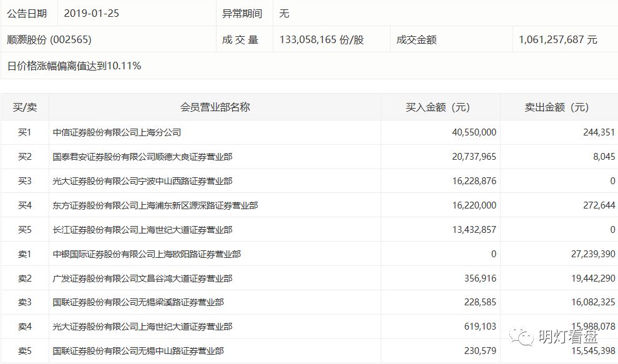Viewport: 618px width, 364px height.
Task: Click the 卖出金额（元） column header
Action: [x=557, y=107]
